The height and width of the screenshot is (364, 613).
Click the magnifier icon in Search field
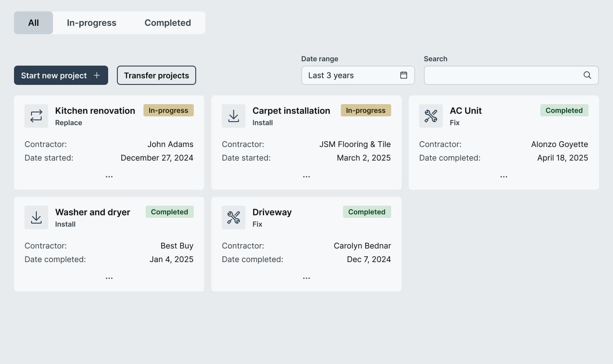[x=588, y=75]
